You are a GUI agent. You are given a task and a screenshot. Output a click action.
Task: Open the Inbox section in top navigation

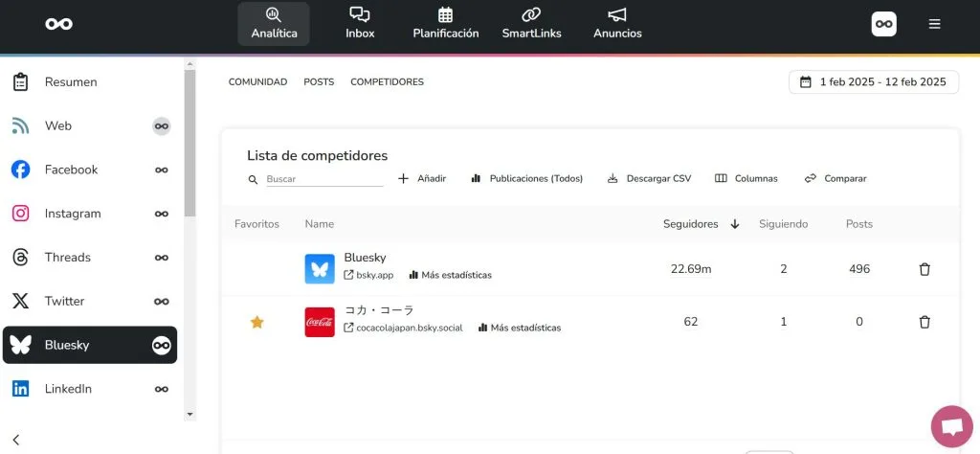[360, 23]
